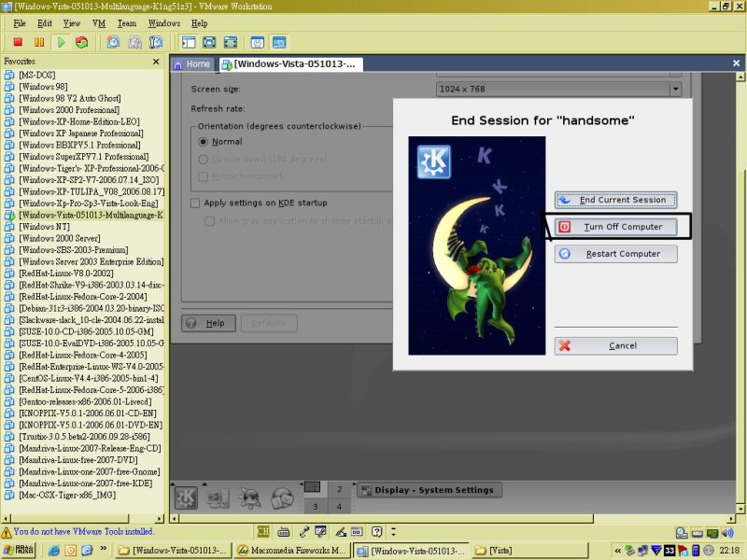Click the Defaults button in Display settings
Image resolution: width=747 pixels, height=560 pixels.
[269, 323]
